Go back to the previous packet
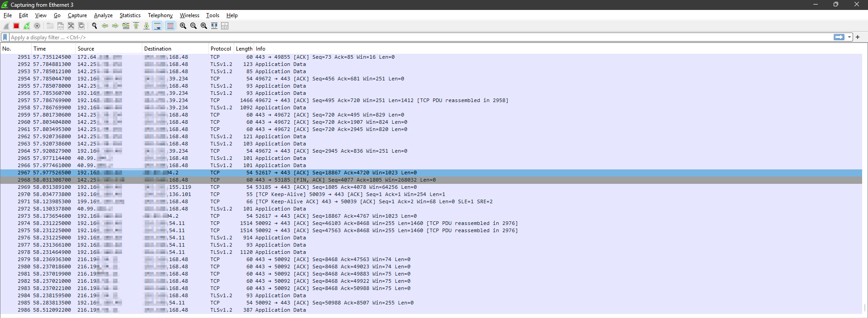Image resolution: width=868 pixels, height=318 pixels. (x=105, y=26)
